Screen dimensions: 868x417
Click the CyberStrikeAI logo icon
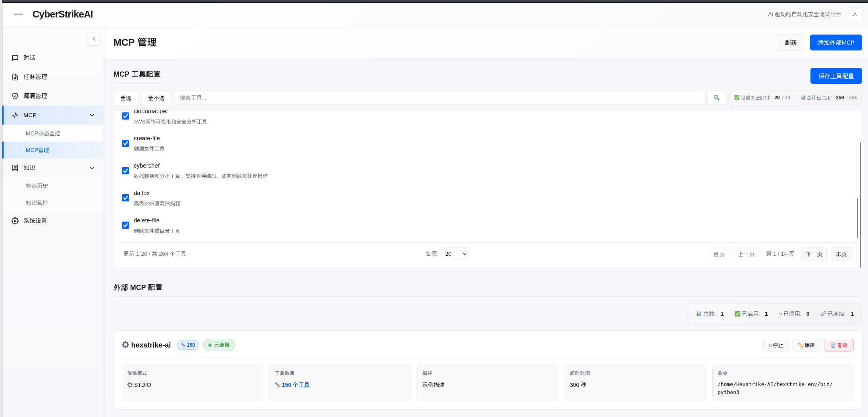[18, 14]
